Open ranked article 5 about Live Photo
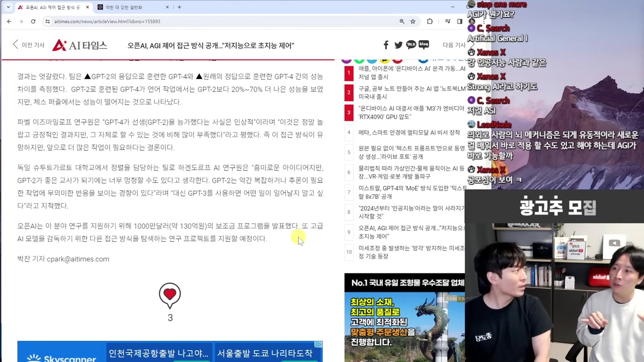The width and height of the screenshot is (644, 362). tap(411, 153)
